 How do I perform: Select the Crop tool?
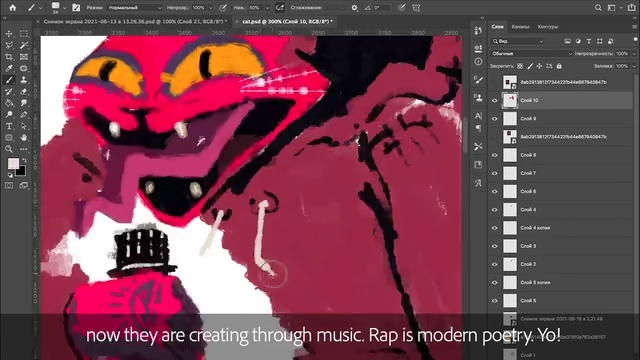coord(9,57)
